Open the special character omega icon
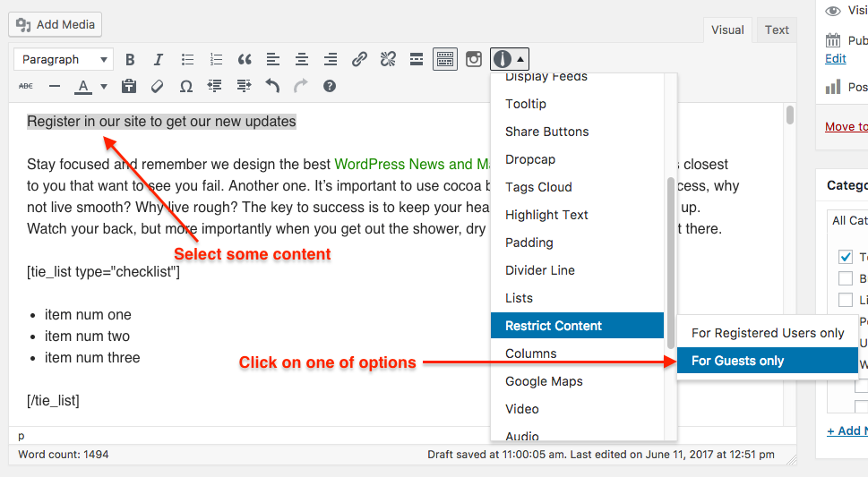 tap(186, 86)
